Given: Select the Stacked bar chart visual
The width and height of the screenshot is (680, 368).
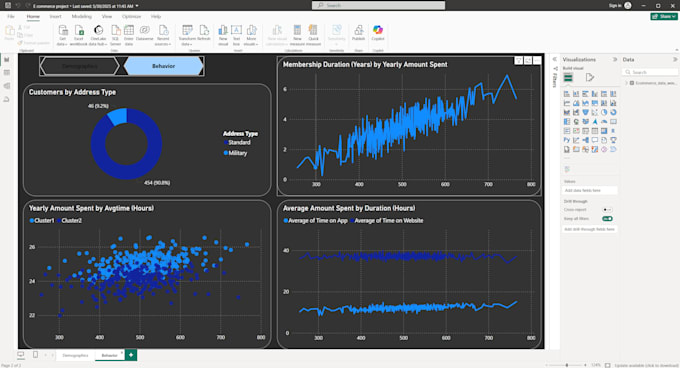Looking at the screenshot, I should tap(567, 94).
